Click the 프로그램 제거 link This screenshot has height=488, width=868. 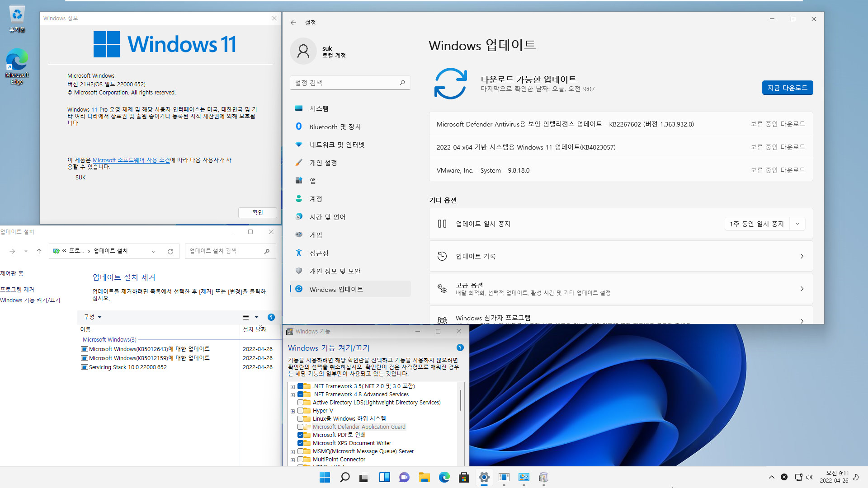17,290
